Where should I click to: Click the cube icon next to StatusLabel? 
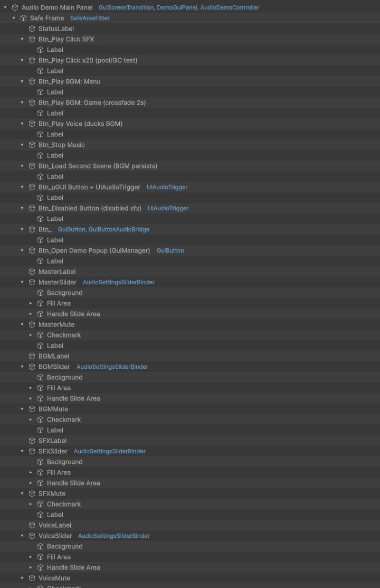32,29
